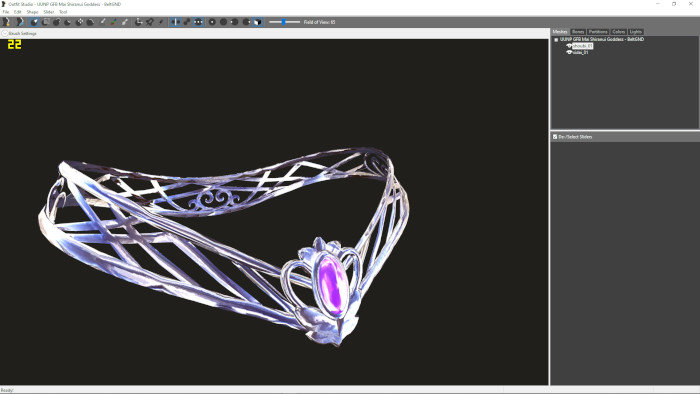Click the Field of View label
700x394 pixels.
coord(319,22)
